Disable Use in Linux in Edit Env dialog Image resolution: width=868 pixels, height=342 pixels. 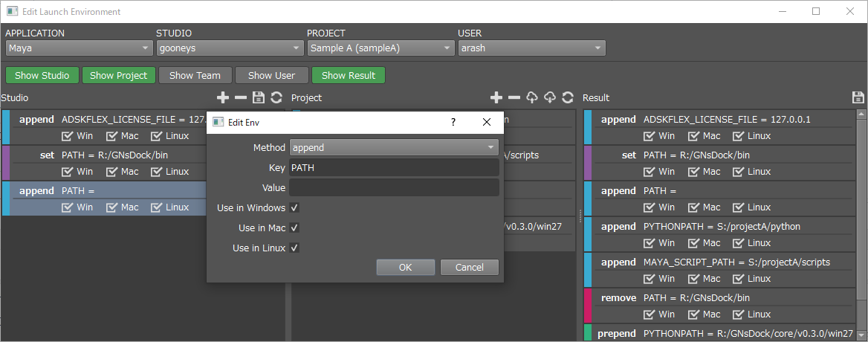(x=295, y=248)
